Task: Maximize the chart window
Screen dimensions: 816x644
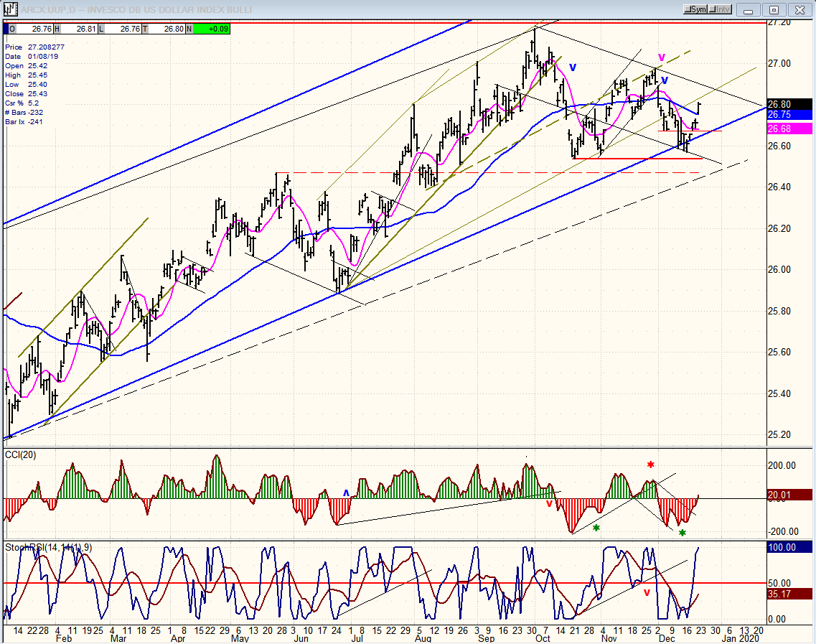Action: tap(774, 9)
